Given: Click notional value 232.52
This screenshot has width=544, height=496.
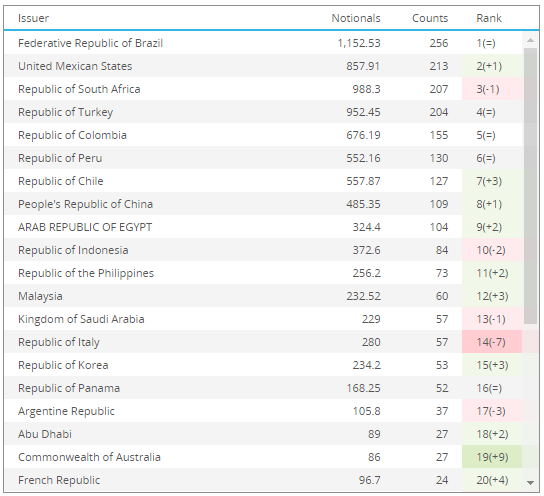Looking at the screenshot, I should 363,296.
